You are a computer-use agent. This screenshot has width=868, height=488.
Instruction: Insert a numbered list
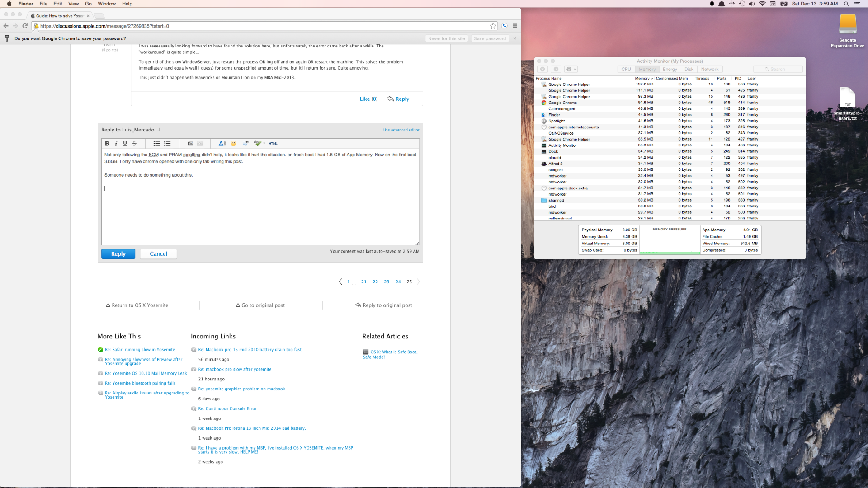[167, 144]
